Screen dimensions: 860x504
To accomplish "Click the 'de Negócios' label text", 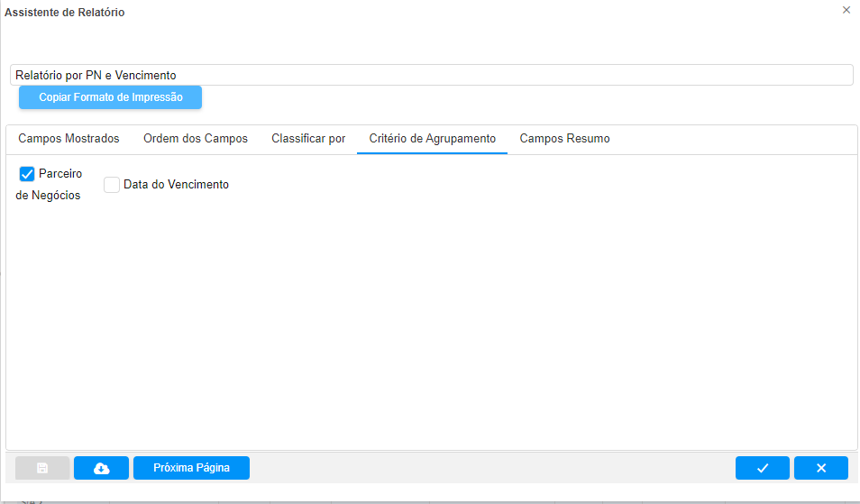I will tap(48, 196).
